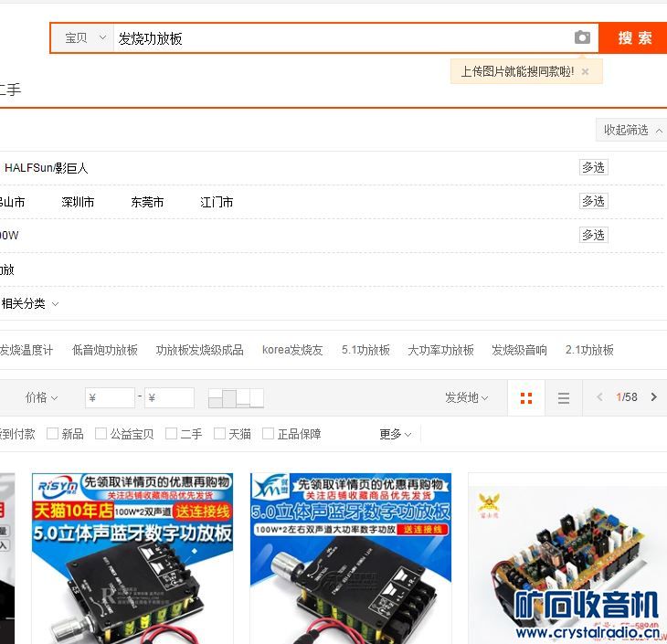Image resolution: width=667 pixels, height=644 pixels.
Task: Click related search 低音炮功放板
Action: pos(105,350)
